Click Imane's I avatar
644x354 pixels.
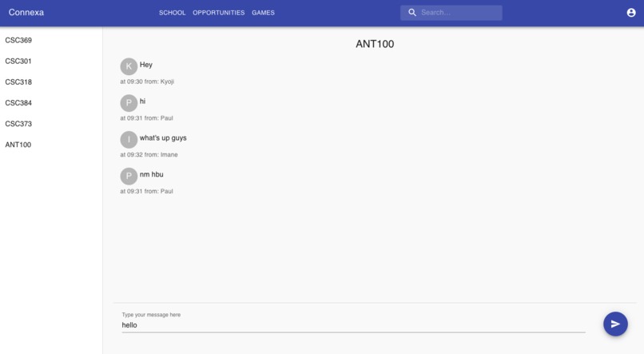pos(129,139)
